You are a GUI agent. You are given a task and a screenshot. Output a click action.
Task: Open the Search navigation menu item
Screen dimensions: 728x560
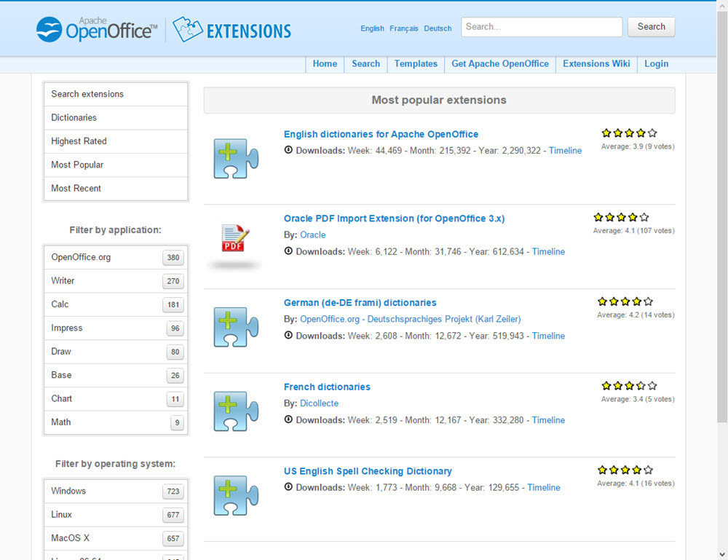[x=365, y=64]
